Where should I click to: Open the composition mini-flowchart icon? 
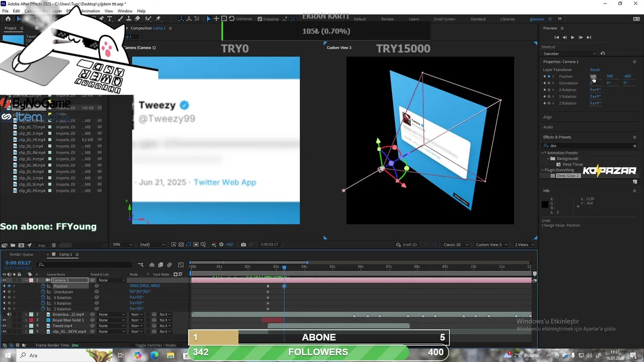(x=140, y=265)
